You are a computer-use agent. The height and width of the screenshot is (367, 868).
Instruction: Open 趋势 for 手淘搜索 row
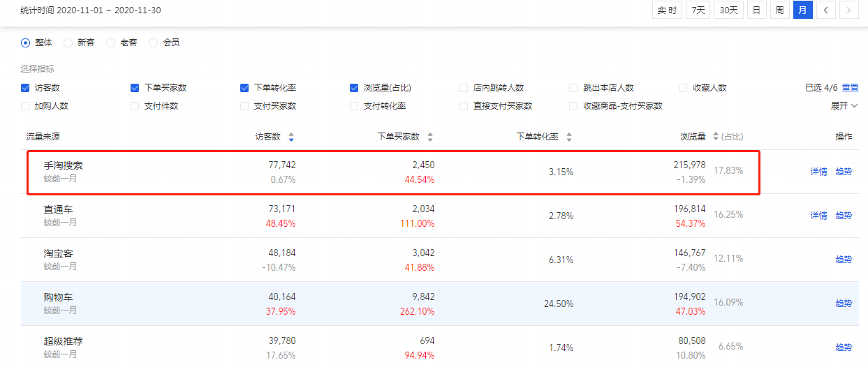tap(844, 172)
